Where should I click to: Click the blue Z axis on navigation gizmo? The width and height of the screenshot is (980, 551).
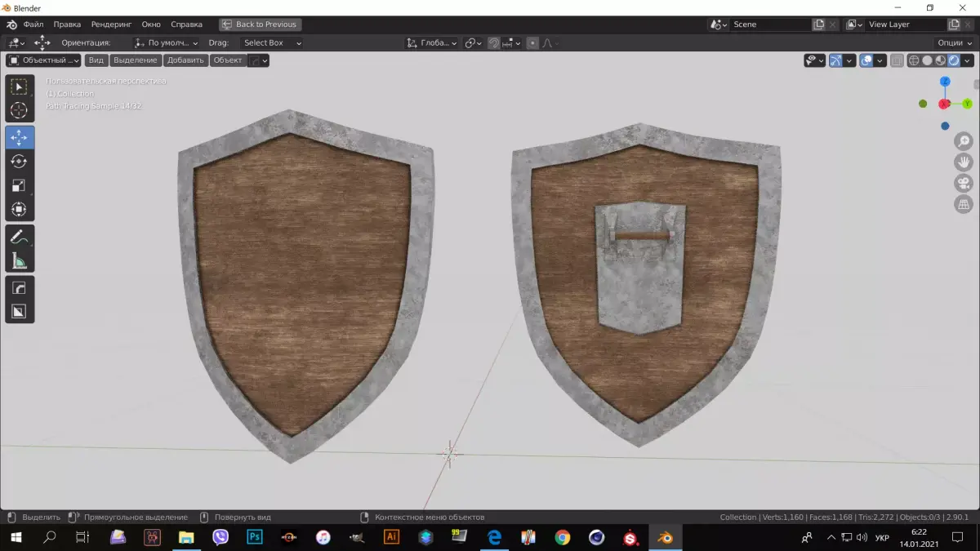[x=945, y=82]
